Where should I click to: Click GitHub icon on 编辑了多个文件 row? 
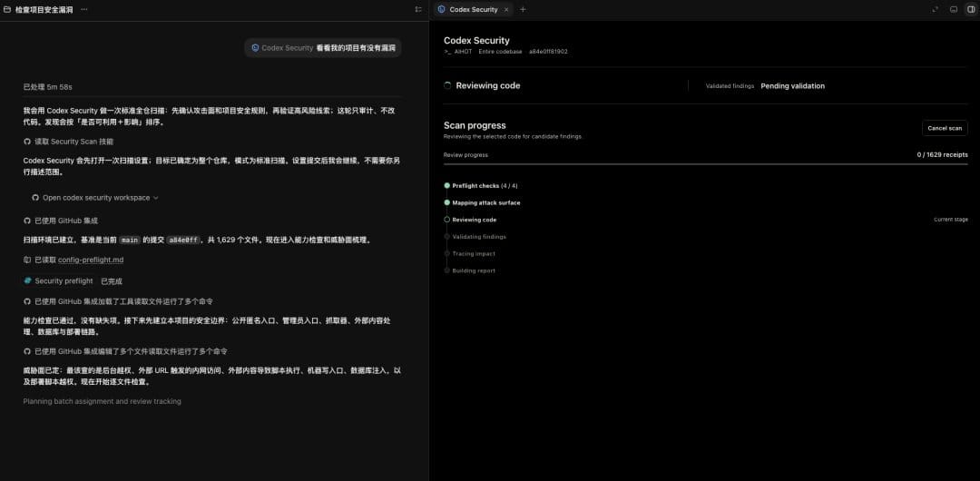tap(27, 351)
